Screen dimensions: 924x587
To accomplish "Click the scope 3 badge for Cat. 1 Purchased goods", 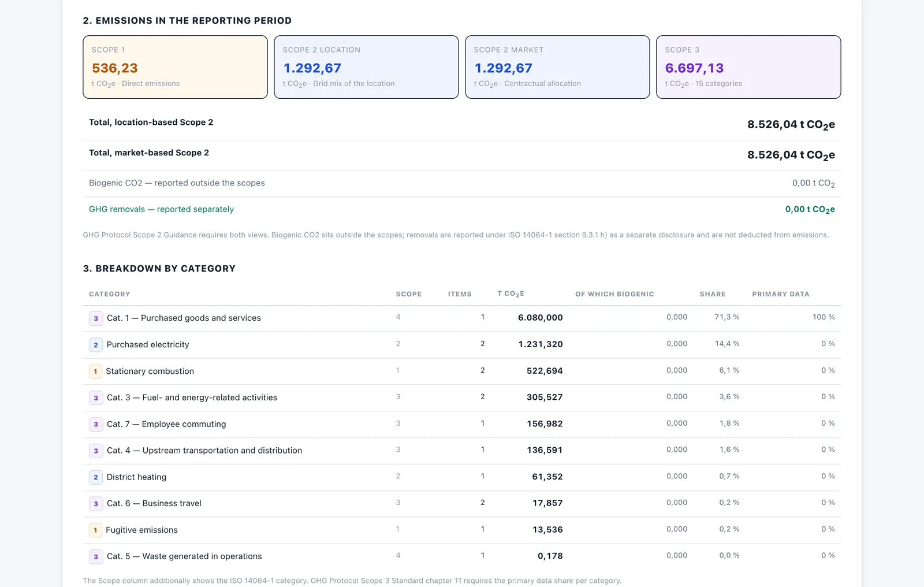I will coord(96,318).
